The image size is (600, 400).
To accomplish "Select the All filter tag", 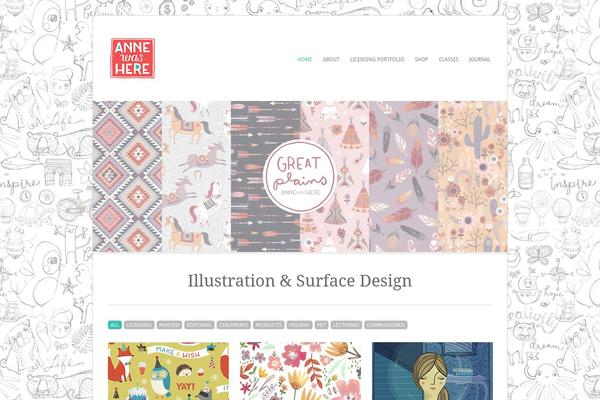I will tap(115, 325).
